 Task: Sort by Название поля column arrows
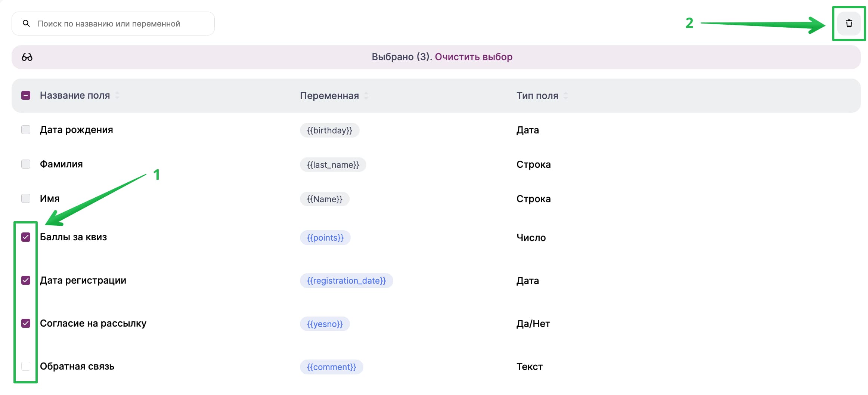coord(117,95)
